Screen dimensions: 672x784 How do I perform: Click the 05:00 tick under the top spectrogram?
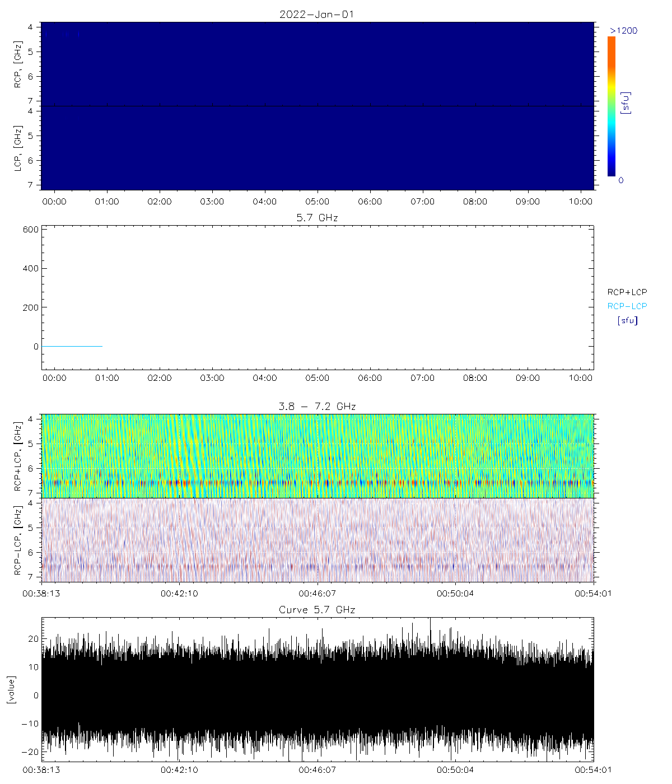click(x=317, y=202)
